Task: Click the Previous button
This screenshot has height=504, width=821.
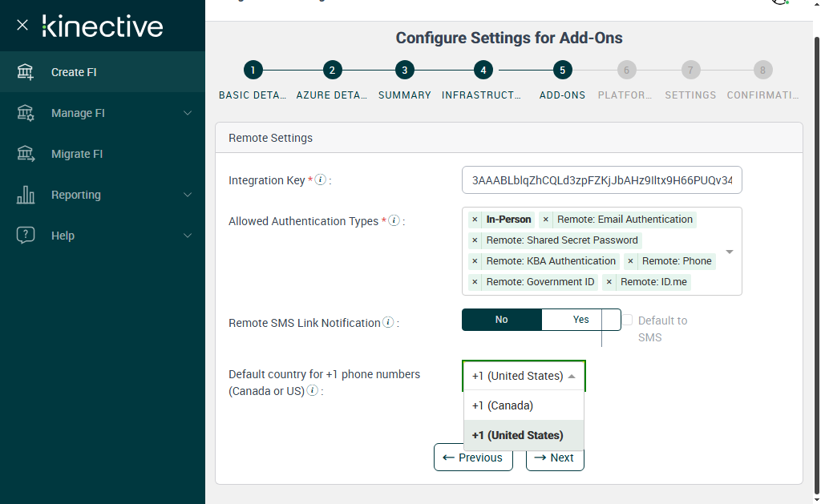Action: pos(473,458)
